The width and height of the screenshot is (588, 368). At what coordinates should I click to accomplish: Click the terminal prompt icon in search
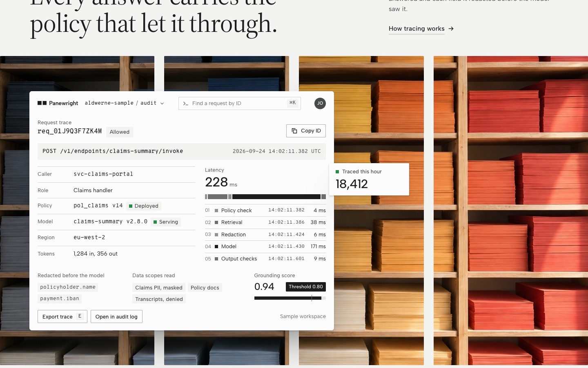pos(185,103)
